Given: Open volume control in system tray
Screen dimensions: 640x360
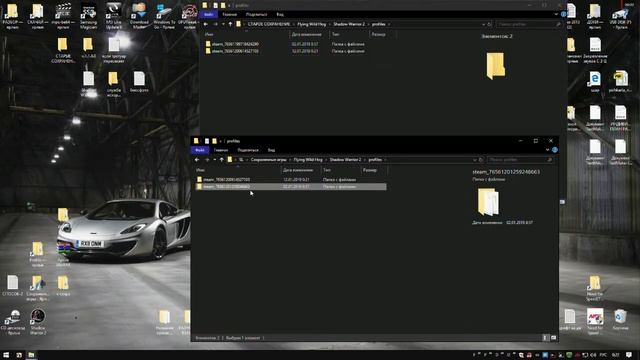Looking at the screenshot, I should (x=593, y=355).
